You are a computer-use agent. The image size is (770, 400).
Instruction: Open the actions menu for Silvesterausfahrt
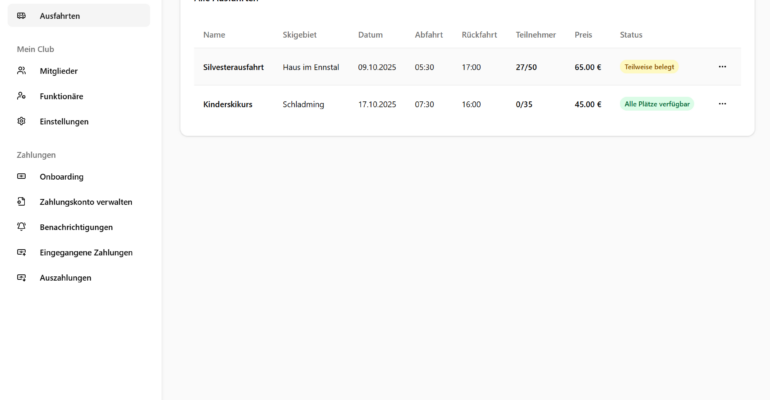[722, 67]
